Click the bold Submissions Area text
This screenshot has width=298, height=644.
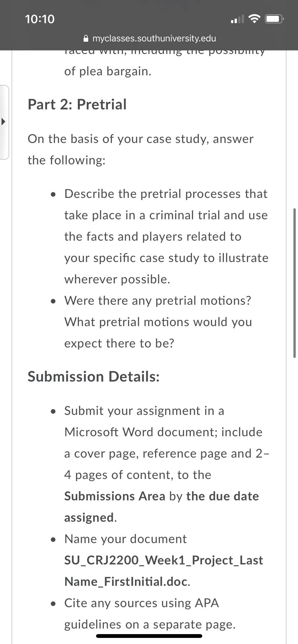115,496
